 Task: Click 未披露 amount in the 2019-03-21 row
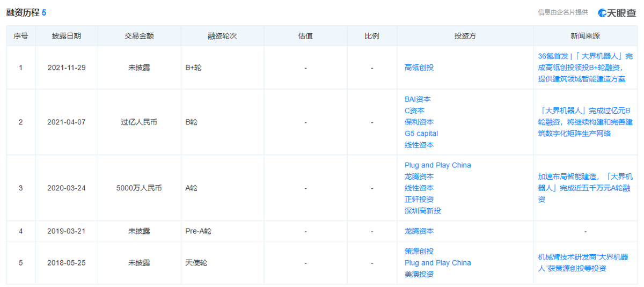pyautogui.click(x=139, y=231)
